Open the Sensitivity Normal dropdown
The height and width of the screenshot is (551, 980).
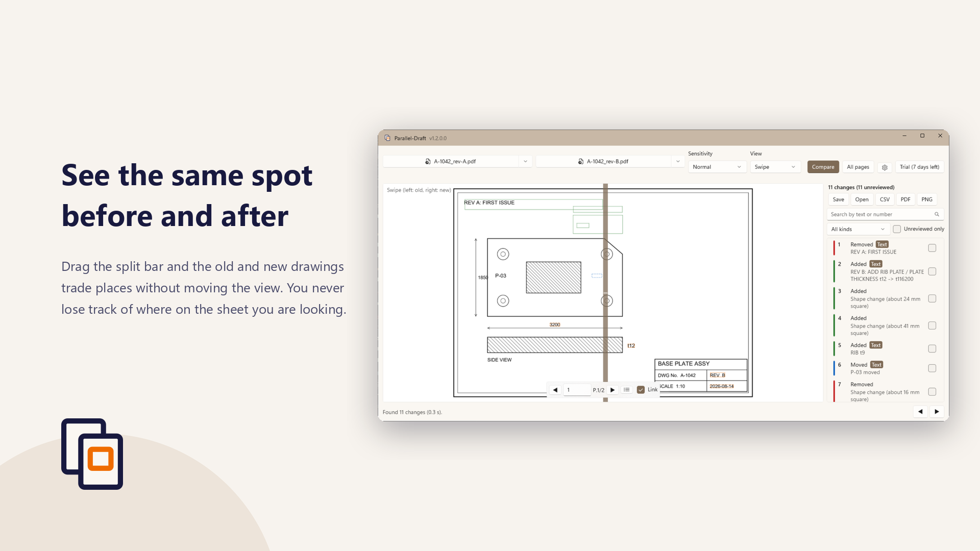tap(717, 167)
